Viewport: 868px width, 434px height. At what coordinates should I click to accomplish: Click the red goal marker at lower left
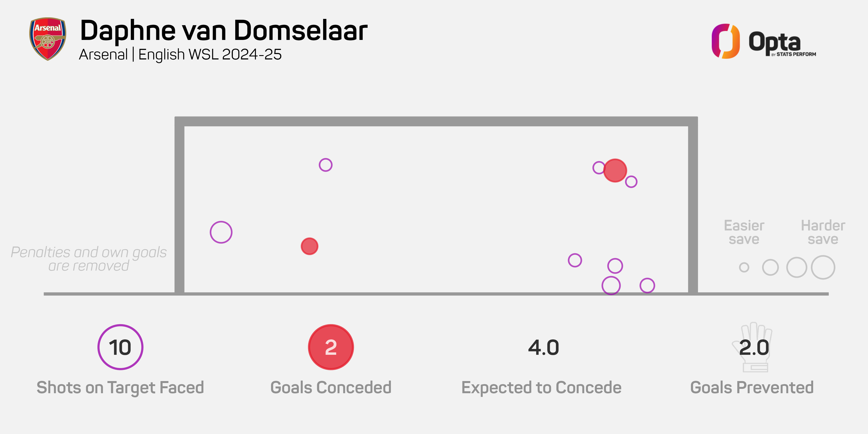[309, 246]
